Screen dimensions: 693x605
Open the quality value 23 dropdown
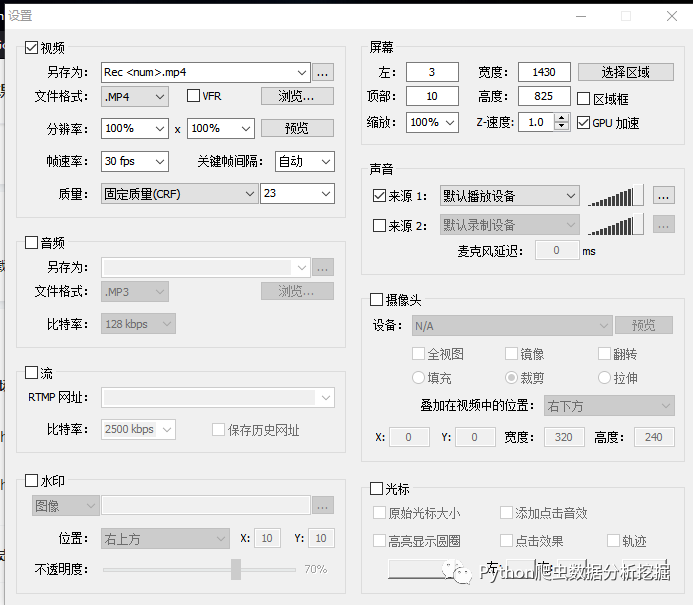point(297,194)
